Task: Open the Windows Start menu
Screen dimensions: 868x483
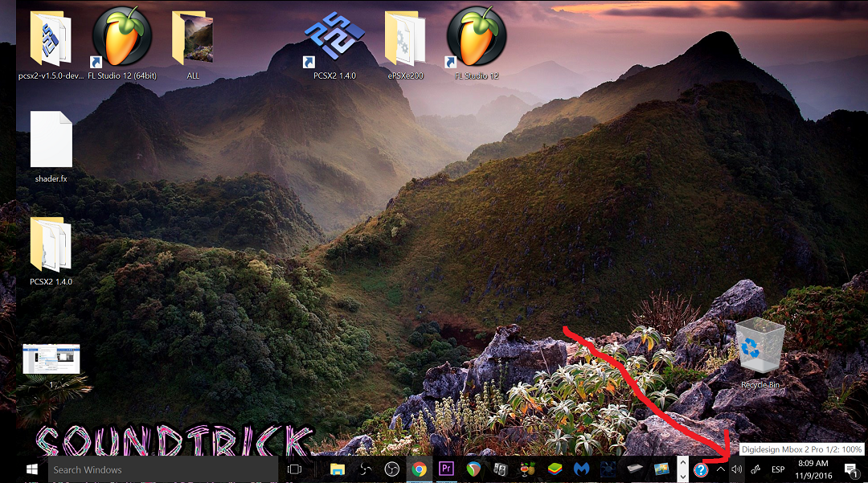Action: pyautogui.click(x=32, y=469)
